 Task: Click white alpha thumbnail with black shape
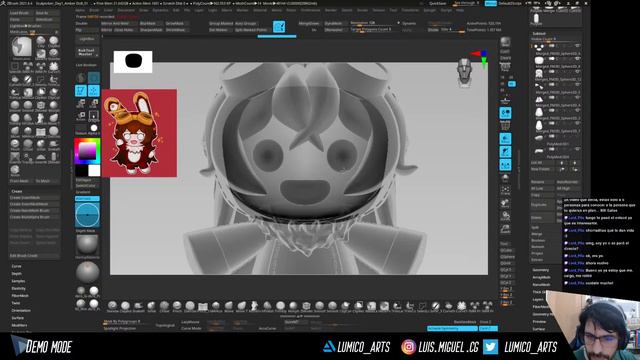tap(133, 62)
